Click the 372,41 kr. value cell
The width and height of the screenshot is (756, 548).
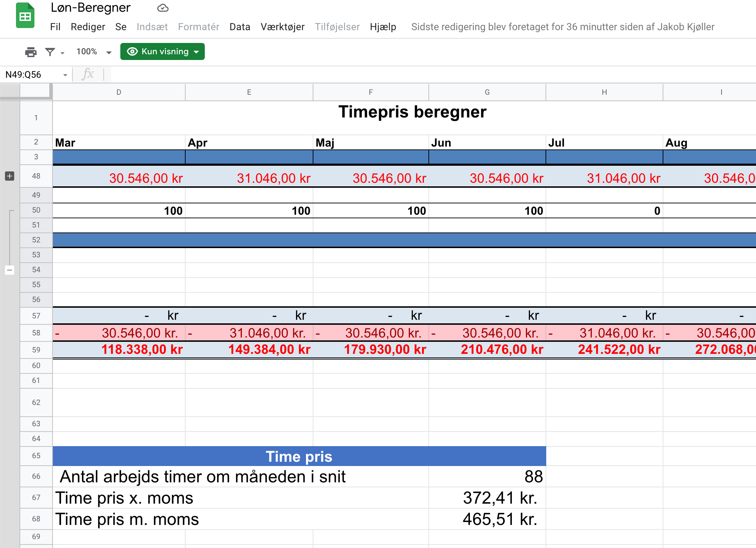click(x=487, y=498)
